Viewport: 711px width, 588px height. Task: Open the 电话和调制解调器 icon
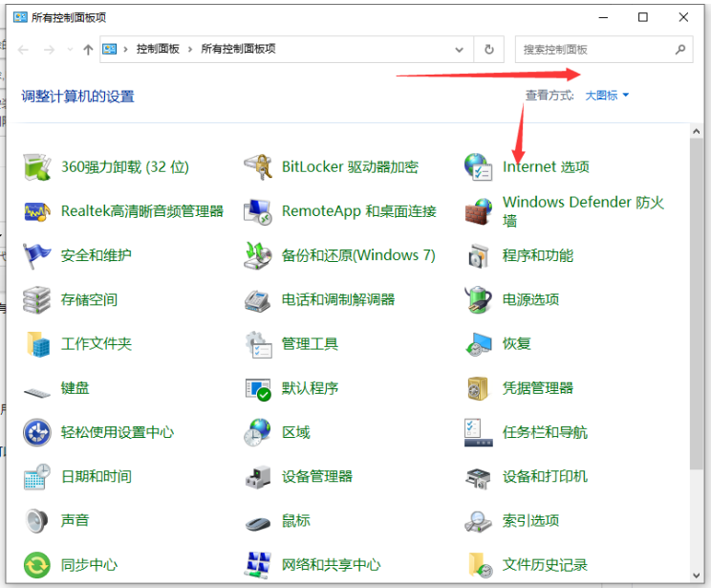(258, 300)
